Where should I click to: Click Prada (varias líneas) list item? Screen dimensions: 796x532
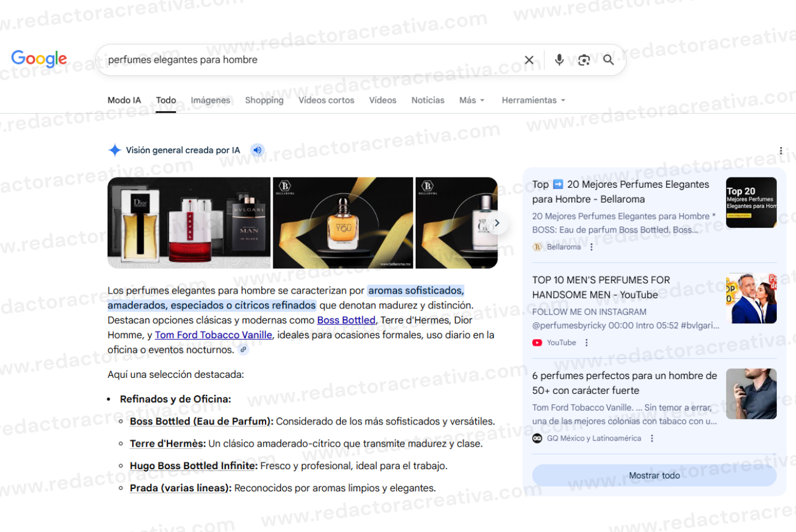tap(181, 488)
